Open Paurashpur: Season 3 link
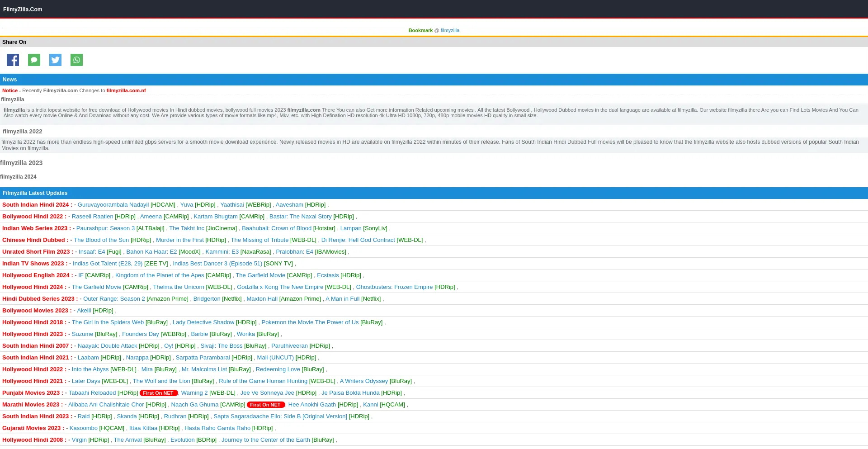This screenshot has height=449, width=868. tap(106, 228)
